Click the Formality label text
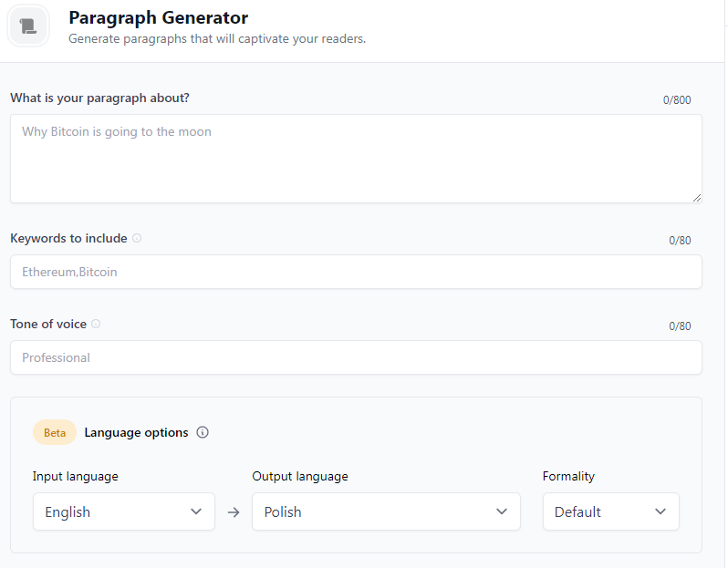The image size is (728, 568). click(x=568, y=476)
